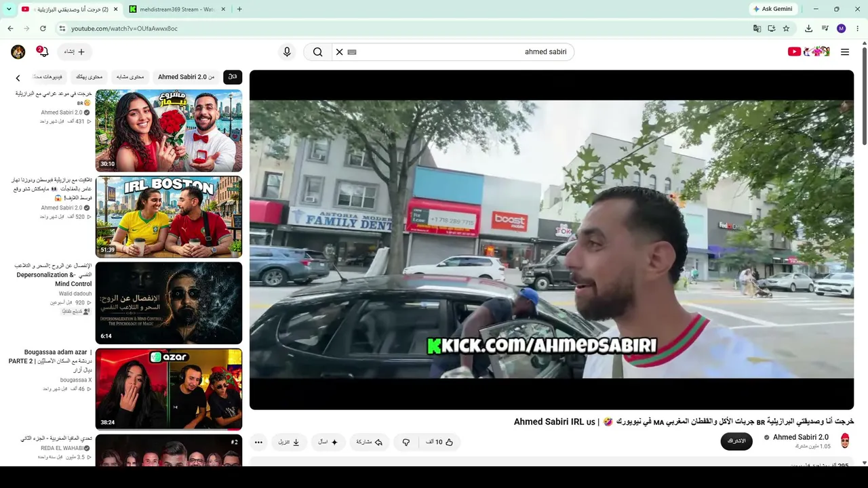Share the video (مشاركة)
The width and height of the screenshot is (868, 488).
(x=370, y=442)
